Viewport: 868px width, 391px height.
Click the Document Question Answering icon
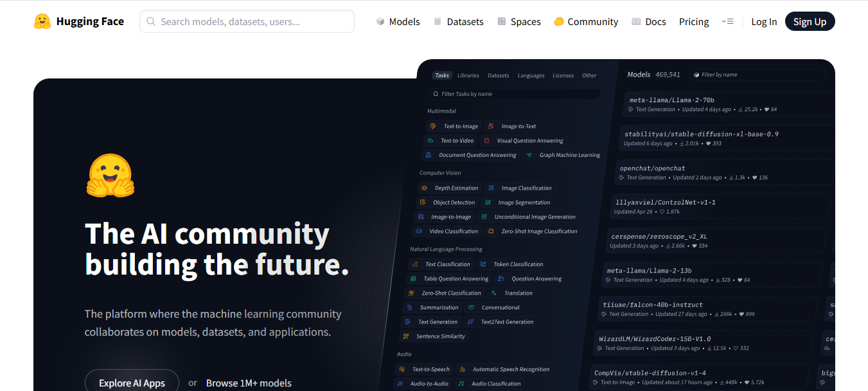[429, 155]
